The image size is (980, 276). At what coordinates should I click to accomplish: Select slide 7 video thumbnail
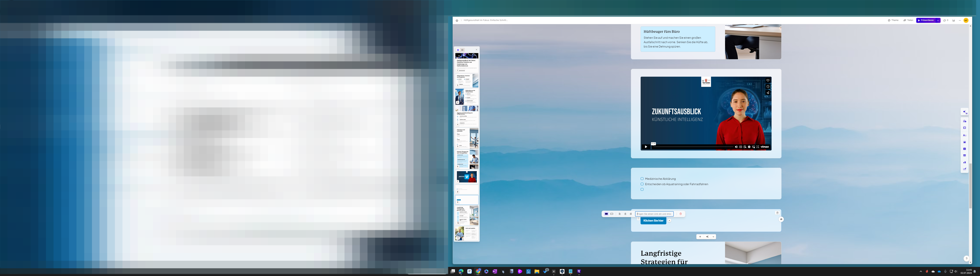point(467,177)
